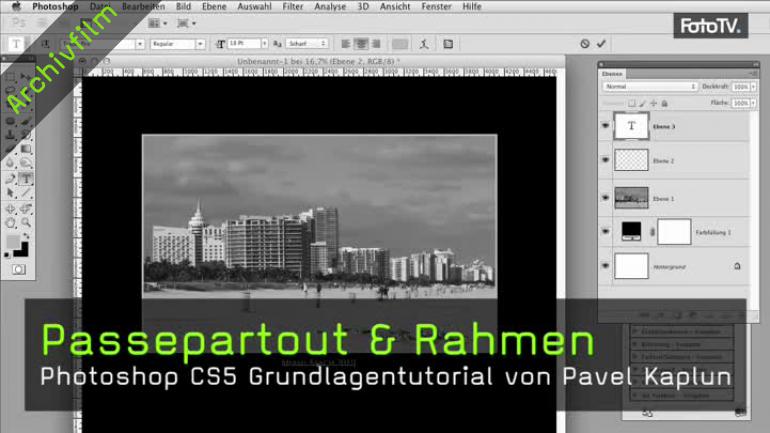Open the Deckkraft slider arrow
Image resolution: width=770 pixels, height=433 pixels.
(753, 87)
